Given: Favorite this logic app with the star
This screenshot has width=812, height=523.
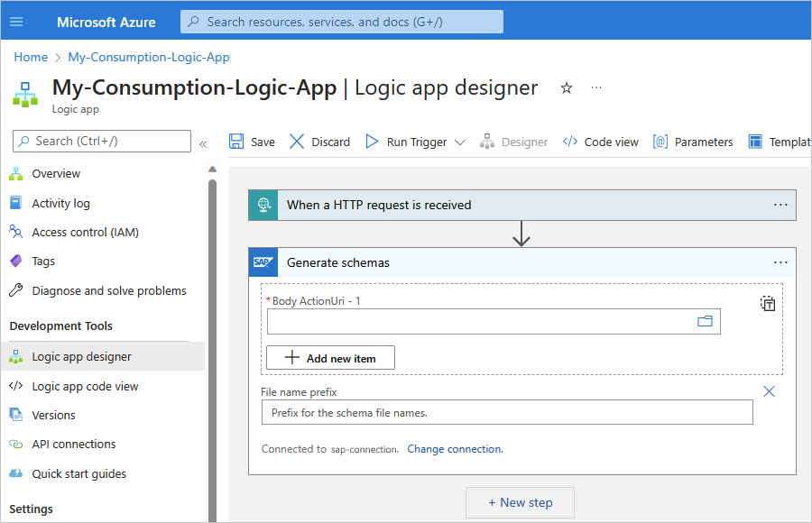Looking at the screenshot, I should pos(567,87).
